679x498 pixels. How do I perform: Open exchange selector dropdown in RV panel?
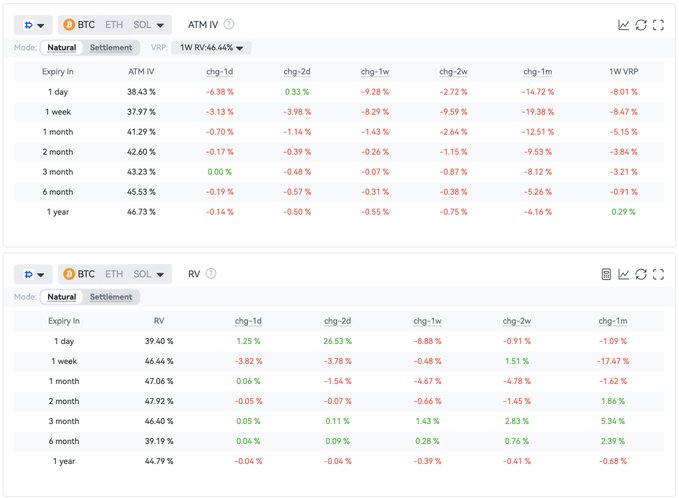click(32, 274)
